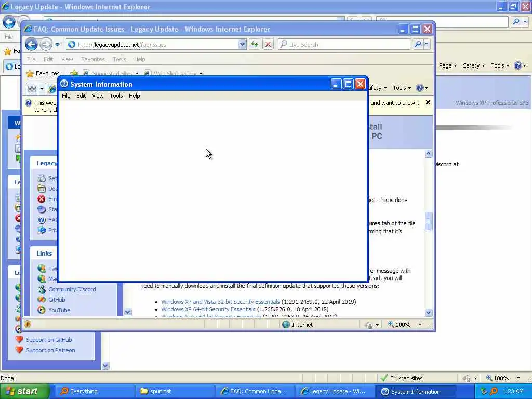Switch to FAQ: Common Update taskbar button
Image resolution: width=532 pixels, height=399 pixels.
pos(254,391)
